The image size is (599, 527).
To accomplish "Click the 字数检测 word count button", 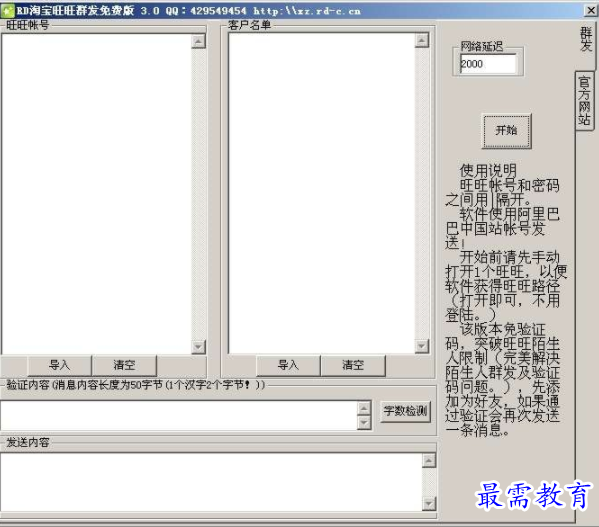I will pos(406,411).
